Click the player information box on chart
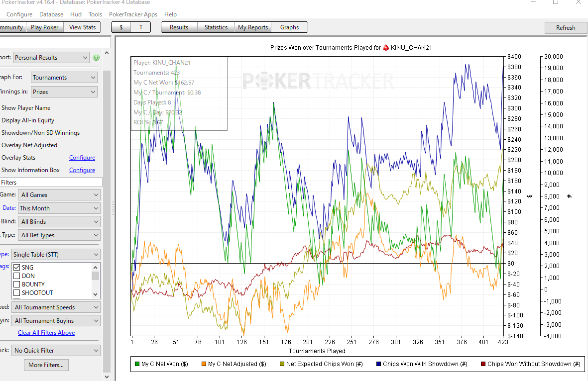This screenshot has height=381, width=588. point(179,94)
